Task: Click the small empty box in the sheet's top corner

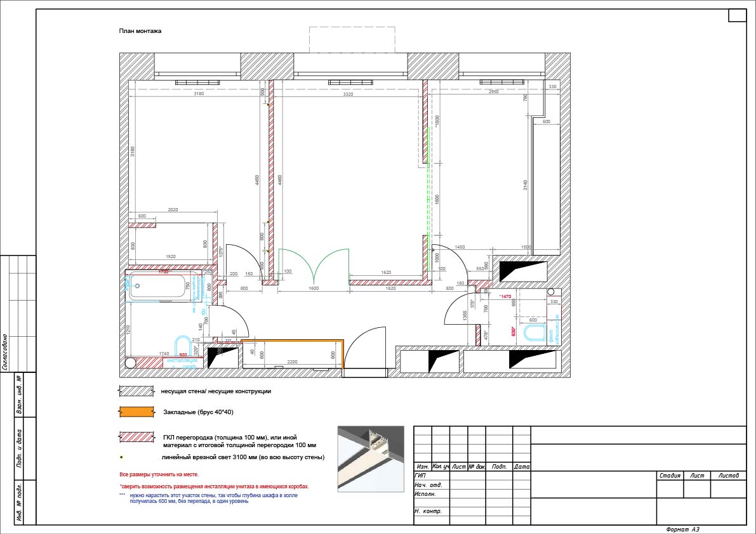Action: (737, 15)
